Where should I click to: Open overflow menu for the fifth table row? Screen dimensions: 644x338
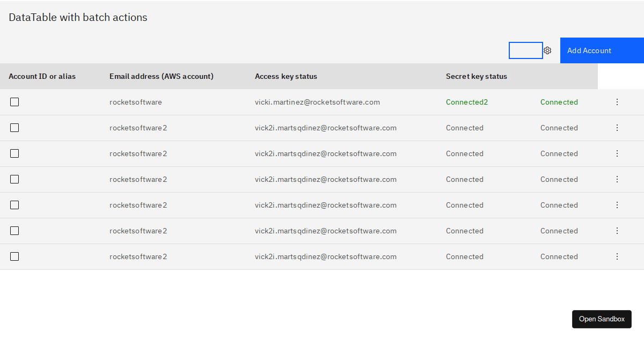(617, 205)
